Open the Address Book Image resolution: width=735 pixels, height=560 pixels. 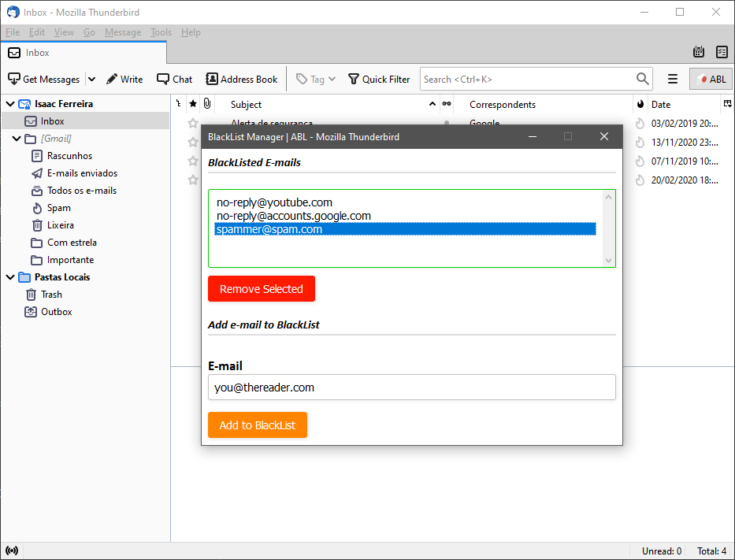tap(242, 80)
